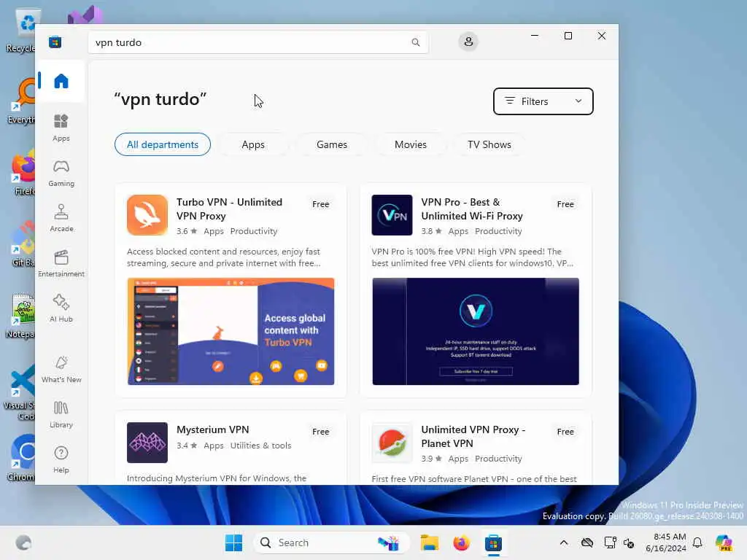747x560 pixels.
Task: Click the VPN Pro screenshot thumbnail
Action: coord(476,332)
